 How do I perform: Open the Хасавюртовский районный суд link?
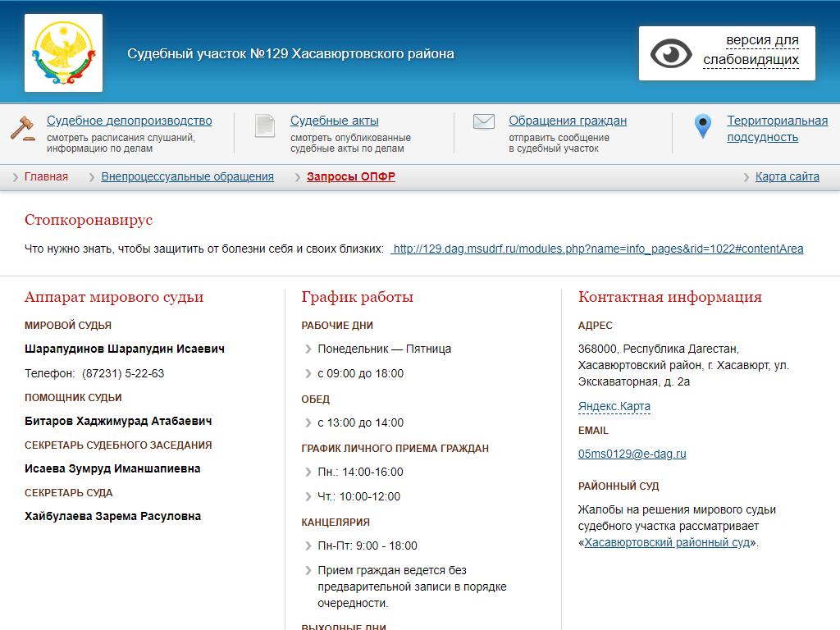pos(667,542)
